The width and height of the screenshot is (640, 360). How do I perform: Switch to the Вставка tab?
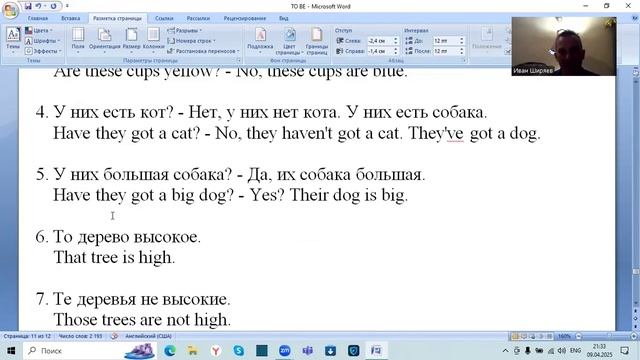(x=71, y=18)
